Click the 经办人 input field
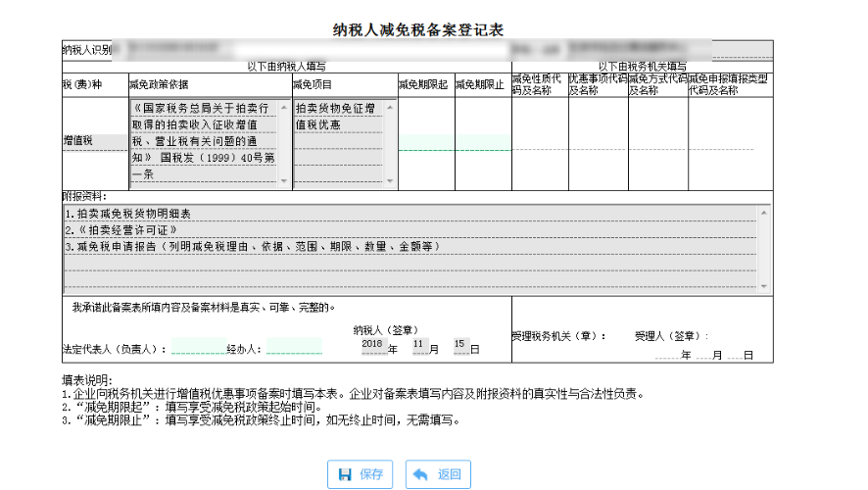Screen dimensions: 868x490 pyautogui.click(x=294, y=346)
